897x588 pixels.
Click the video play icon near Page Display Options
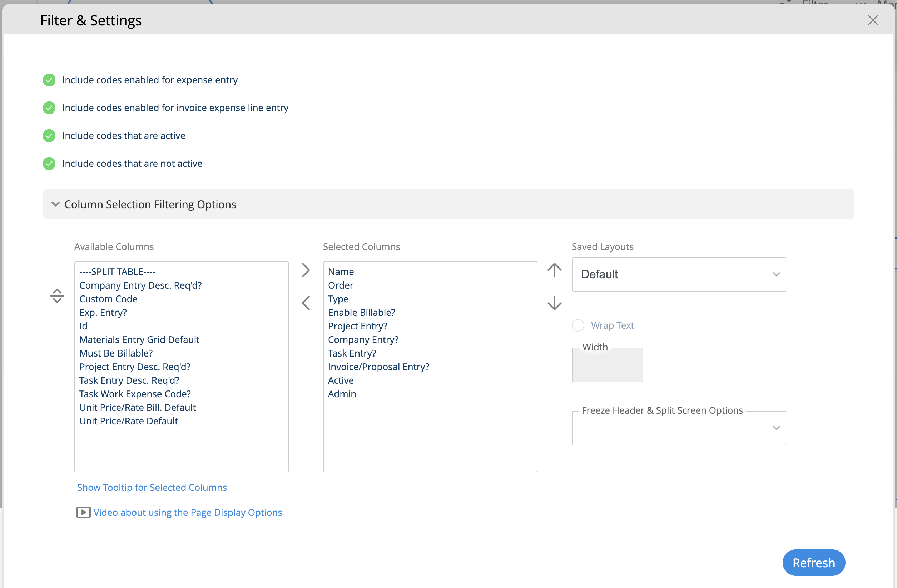[83, 512]
